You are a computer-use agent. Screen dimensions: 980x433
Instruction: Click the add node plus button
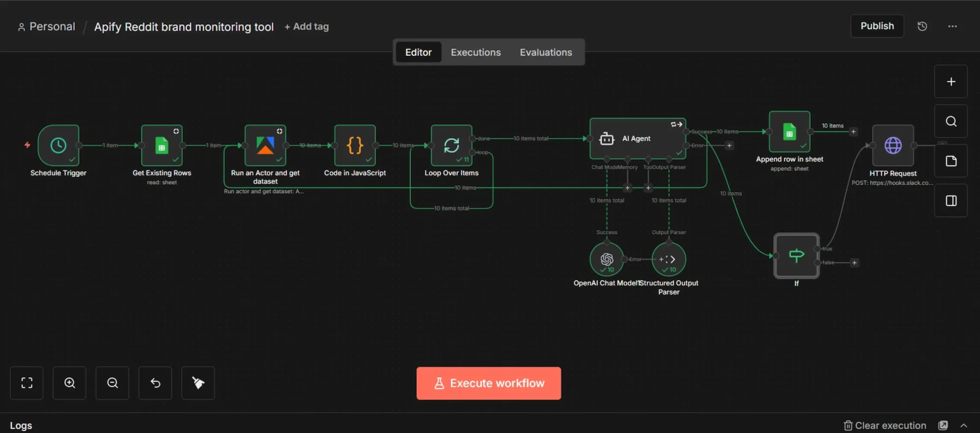[x=951, y=81]
